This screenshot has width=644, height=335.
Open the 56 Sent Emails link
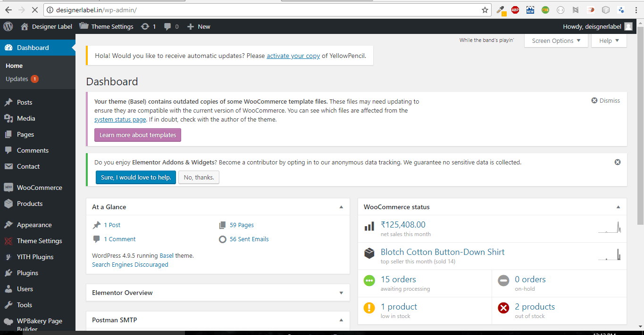point(249,239)
